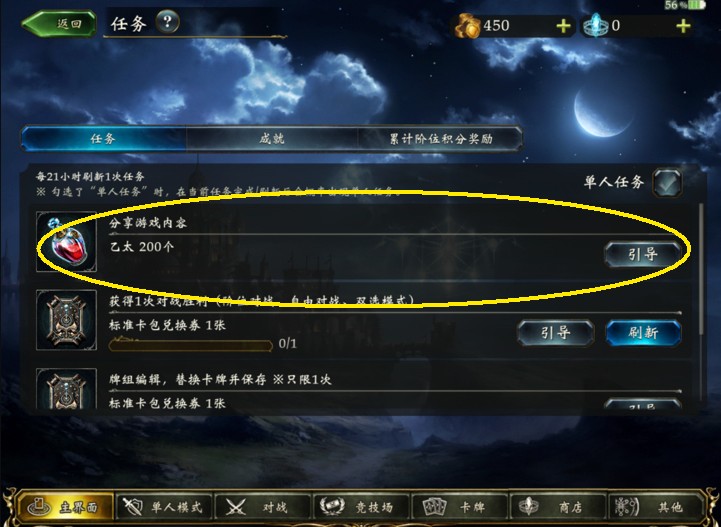Refresh the battle quest with 刷新
721x527 pixels.
click(x=643, y=333)
